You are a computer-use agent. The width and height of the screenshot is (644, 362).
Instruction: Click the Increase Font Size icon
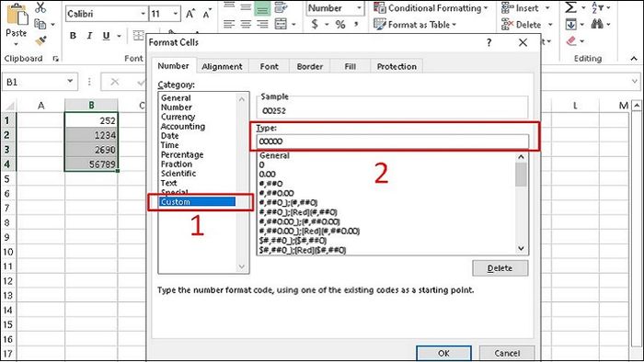click(190, 14)
